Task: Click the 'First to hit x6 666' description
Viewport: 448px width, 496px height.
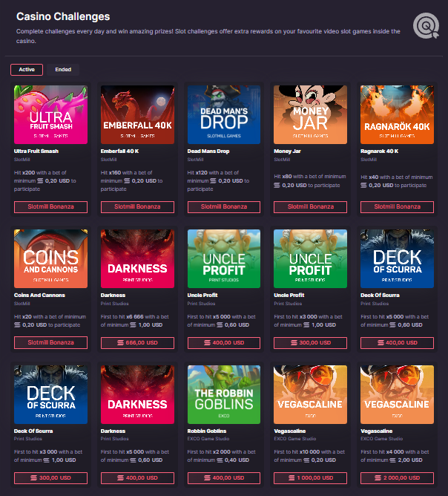Action: 134,321
